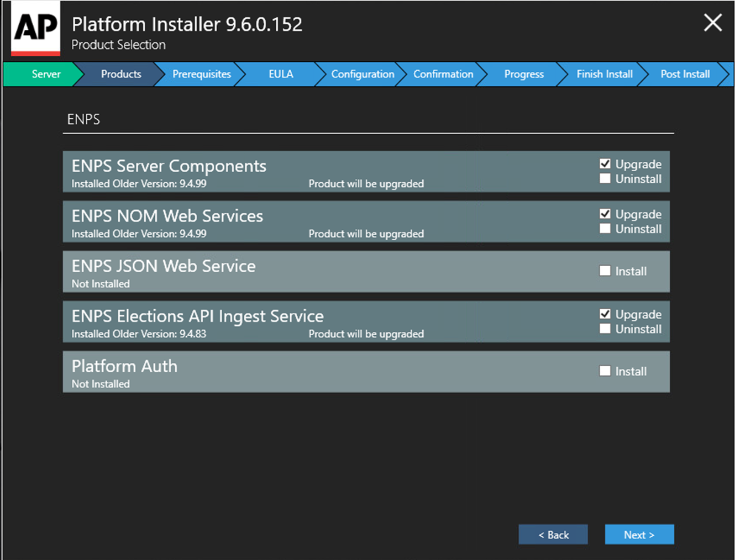
Task: Select the ENPS Server Components title
Action: [169, 166]
